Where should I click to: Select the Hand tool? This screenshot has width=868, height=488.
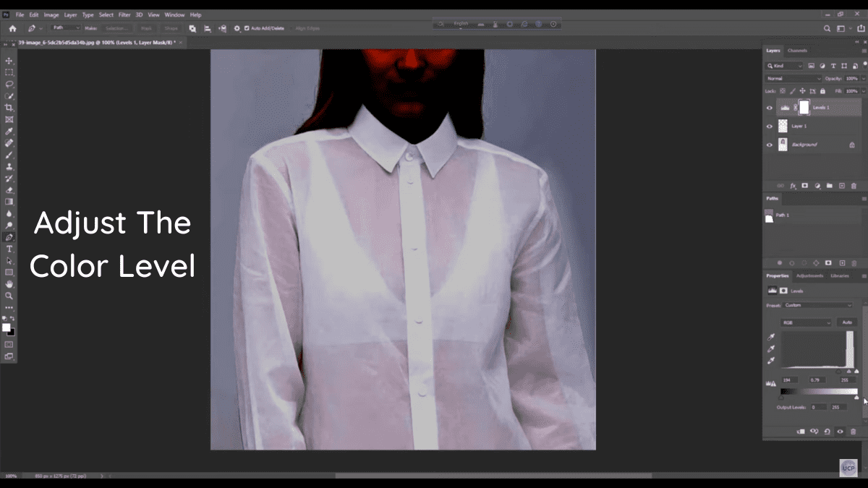(9, 284)
